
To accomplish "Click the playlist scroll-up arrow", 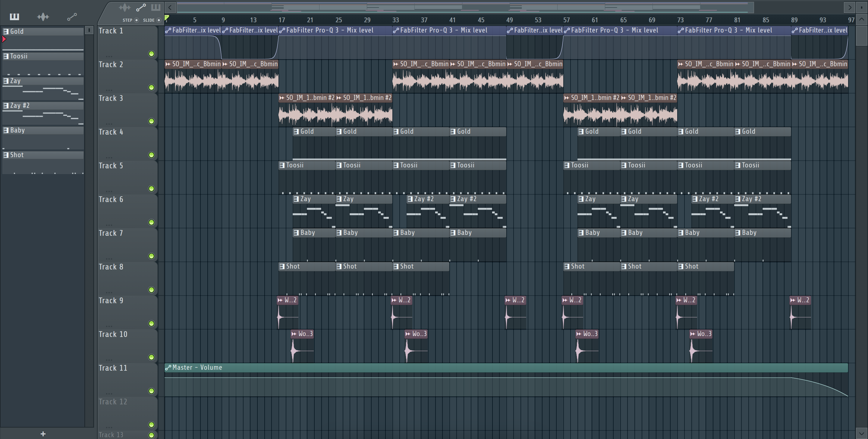I will click(x=862, y=20).
